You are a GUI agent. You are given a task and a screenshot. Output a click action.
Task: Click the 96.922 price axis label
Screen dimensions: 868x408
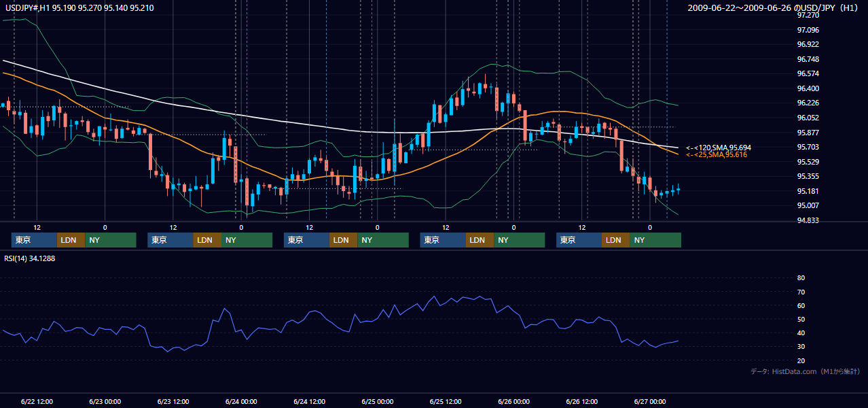click(808, 44)
